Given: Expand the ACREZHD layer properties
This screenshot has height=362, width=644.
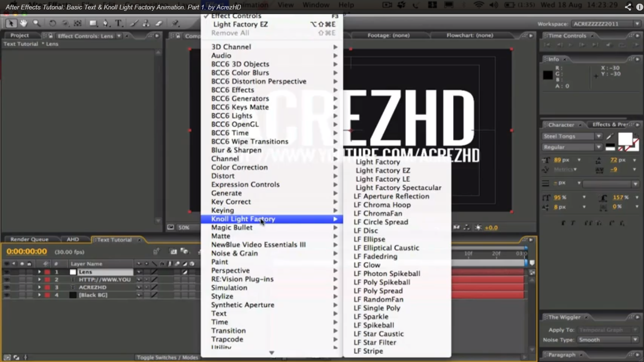Looking at the screenshot, I should (x=40, y=287).
